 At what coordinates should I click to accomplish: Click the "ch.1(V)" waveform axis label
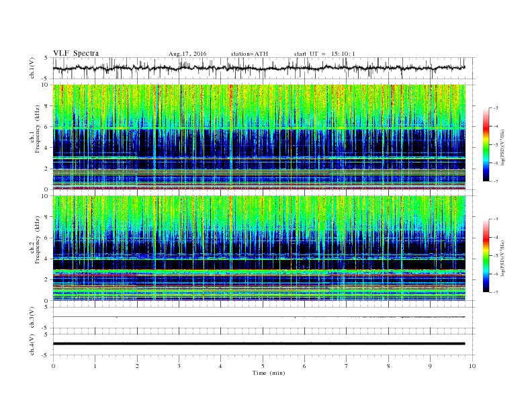pyautogui.click(x=32, y=68)
